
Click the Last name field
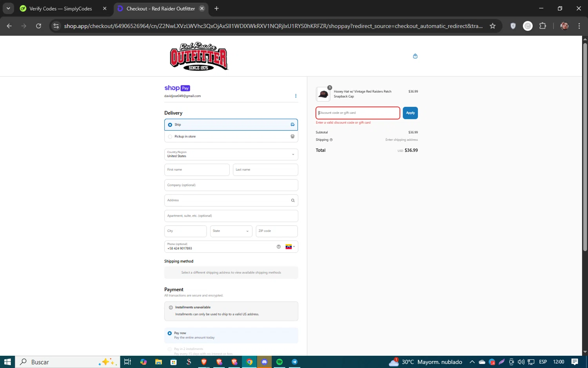tap(265, 170)
